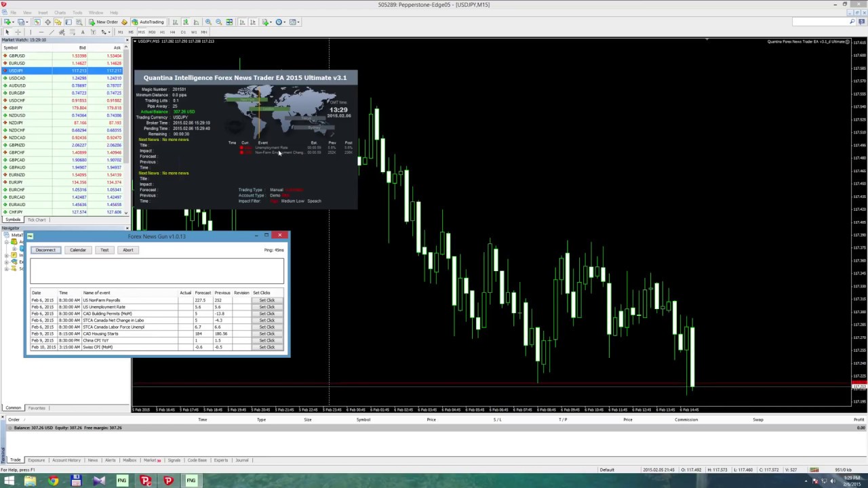This screenshot has width=868, height=488.
Task: Toggle the AutoTrading button
Action: (148, 22)
